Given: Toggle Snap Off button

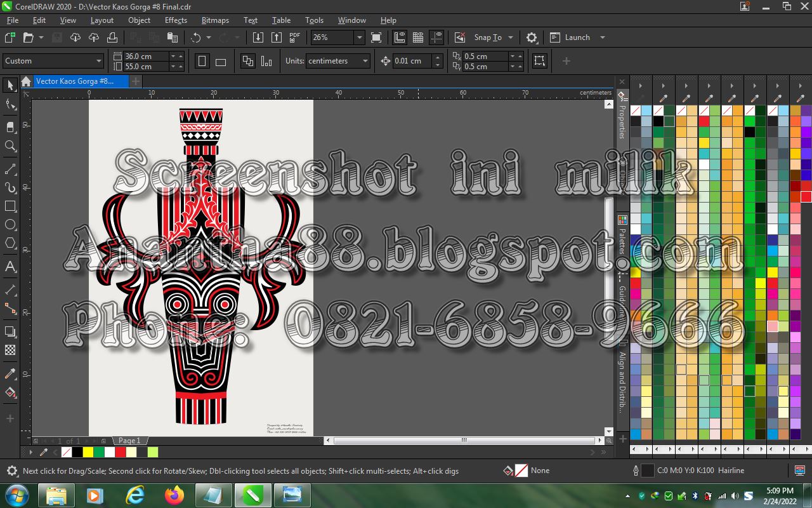Looking at the screenshot, I should pyautogui.click(x=461, y=37).
